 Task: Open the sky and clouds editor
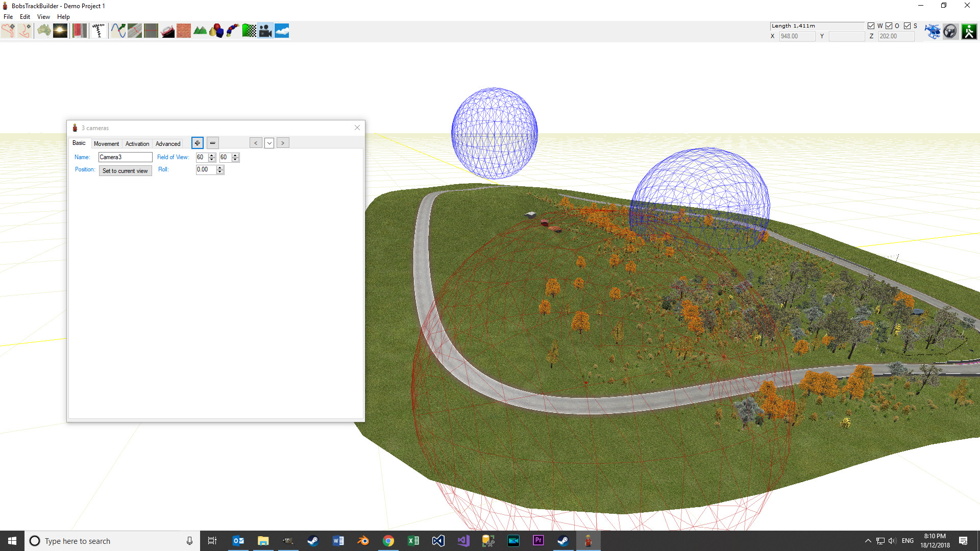(282, 31)
